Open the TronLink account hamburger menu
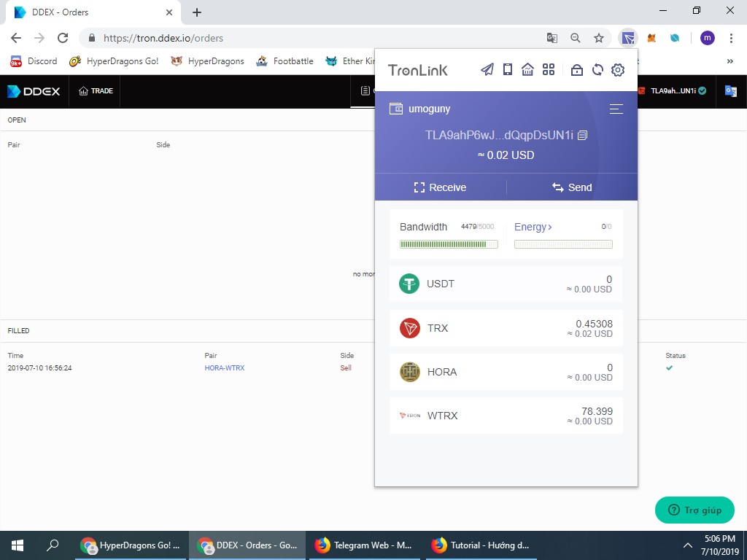This screenshot has width=747, height=560. [x=616, y=109]
